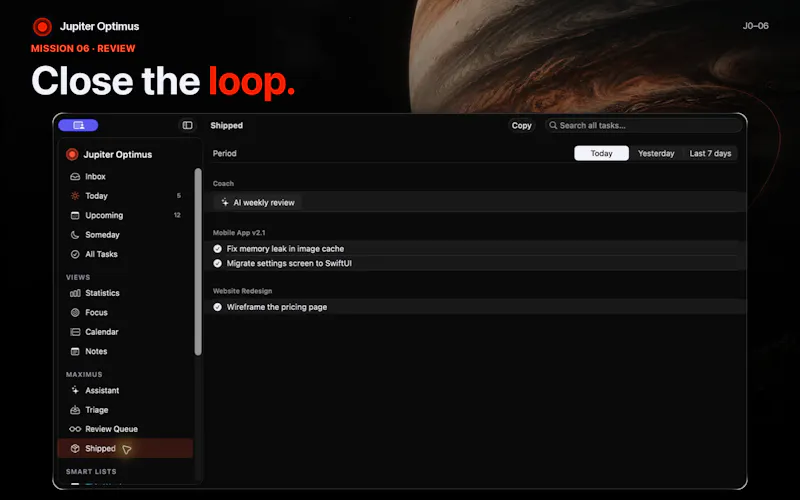Click the bar chart icon for Statistics
Image resolution: width=800 pixels, height=500 pixels.
click(75, 293)
